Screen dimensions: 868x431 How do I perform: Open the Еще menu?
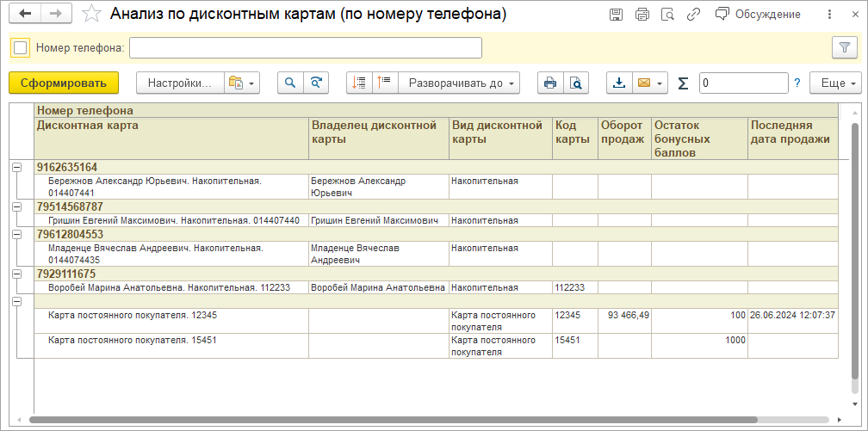pos(835,83)
